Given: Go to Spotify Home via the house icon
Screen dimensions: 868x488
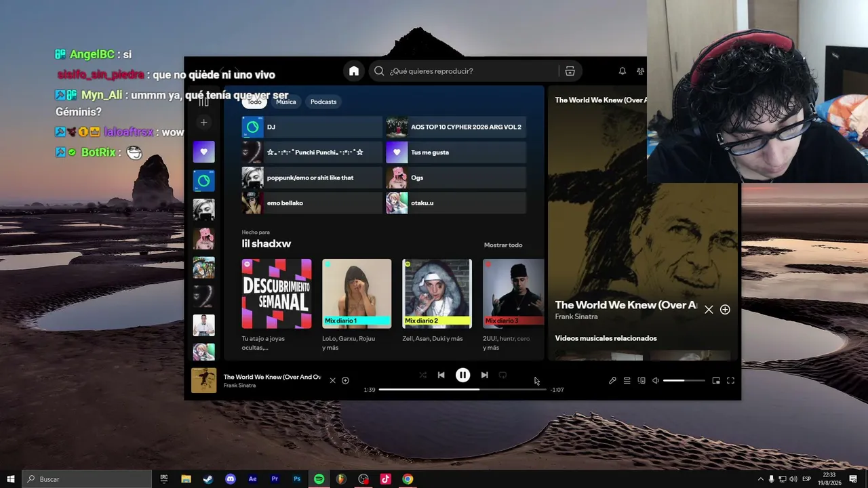Looking at the screenshot, I should pyautogui.click(x=354, y=71).
